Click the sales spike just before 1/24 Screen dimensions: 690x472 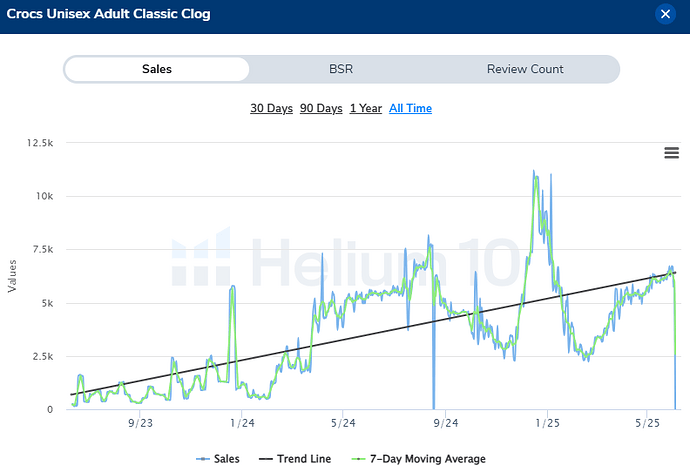coord(233,287)
